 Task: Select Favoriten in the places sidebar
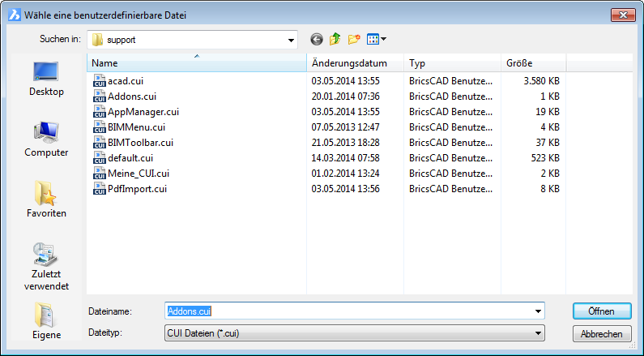pyautogui.click(x=46, y=200)
